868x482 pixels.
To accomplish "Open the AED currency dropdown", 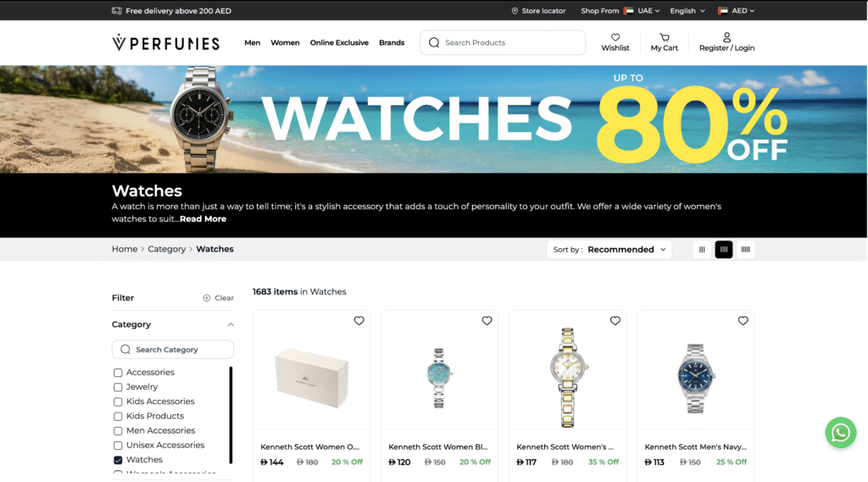I will 737,10.
